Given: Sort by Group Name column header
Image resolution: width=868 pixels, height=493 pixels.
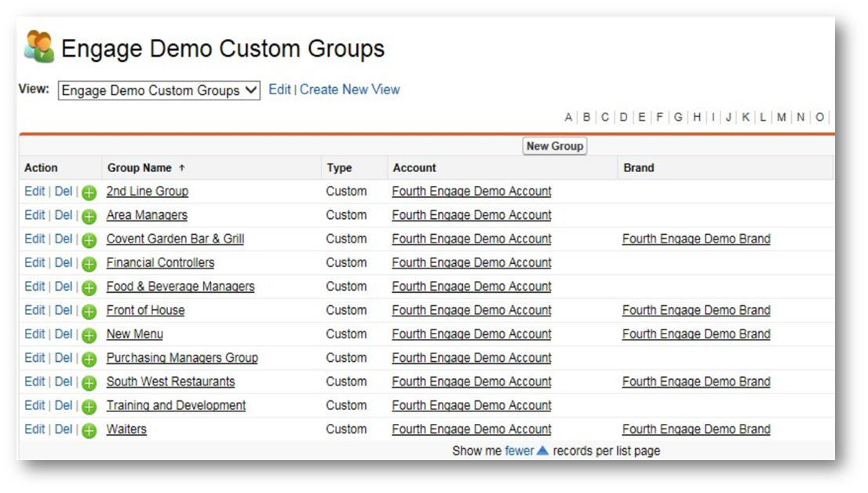Looking at the screenshot, I should [140, 168].
